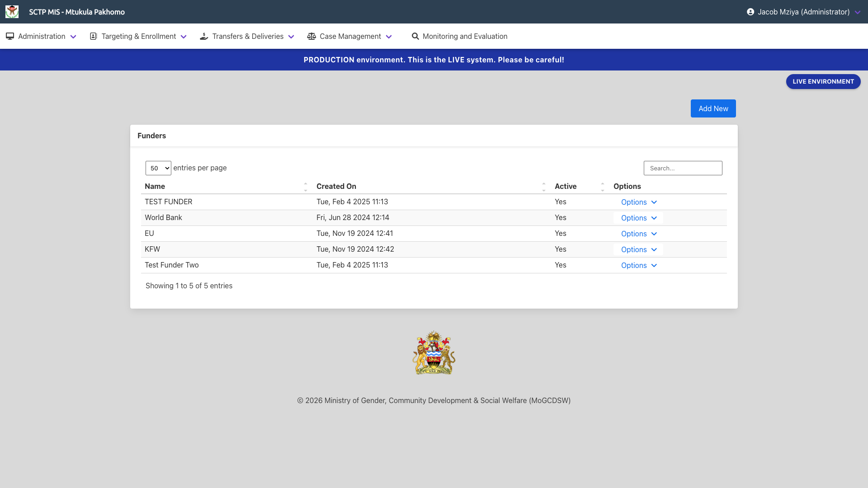Expand Options for TEST FUNDER row
This screenshot has width=868, height=488.
click(x=638, y=202)
